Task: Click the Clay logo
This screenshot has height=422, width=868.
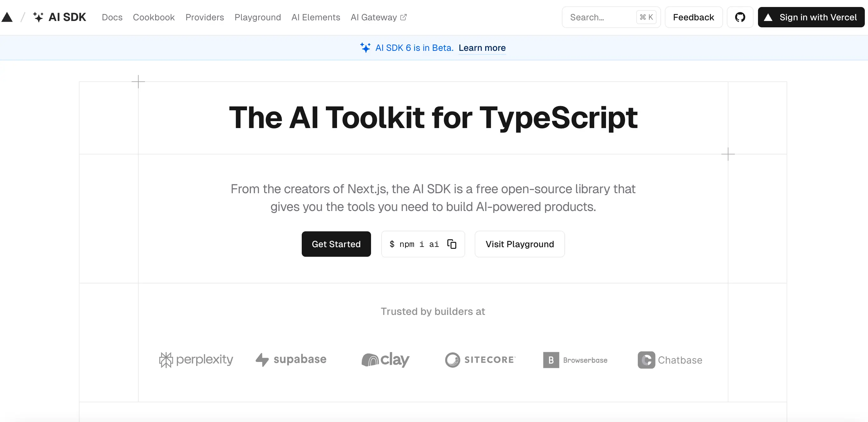Action: (x=385, y=360)
